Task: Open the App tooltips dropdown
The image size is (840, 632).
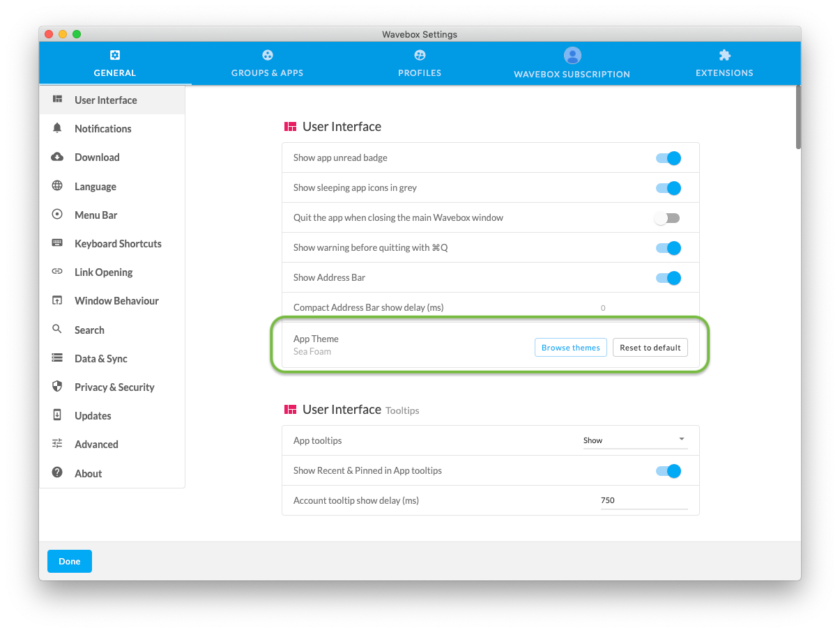Action: [635, 440]
